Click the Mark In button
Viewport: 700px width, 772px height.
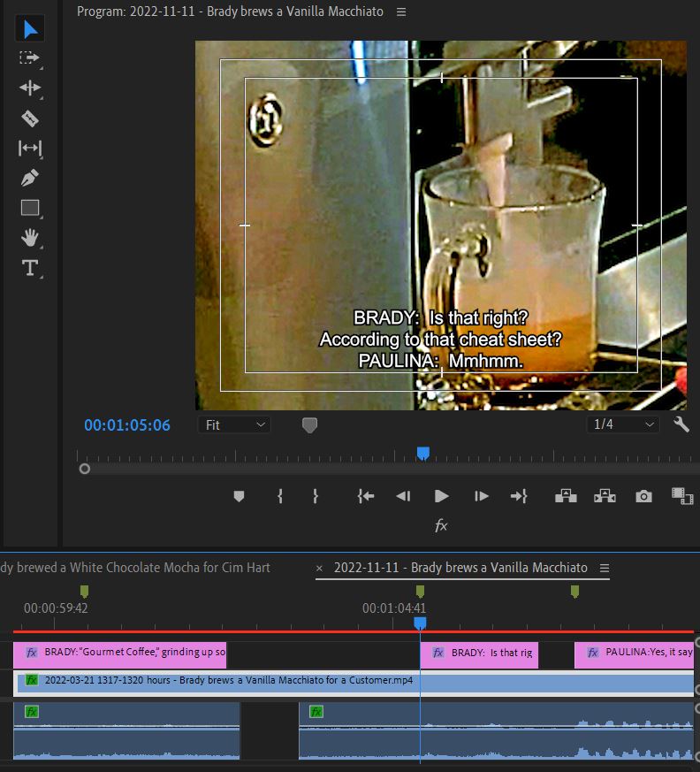(x=280, y=496)
